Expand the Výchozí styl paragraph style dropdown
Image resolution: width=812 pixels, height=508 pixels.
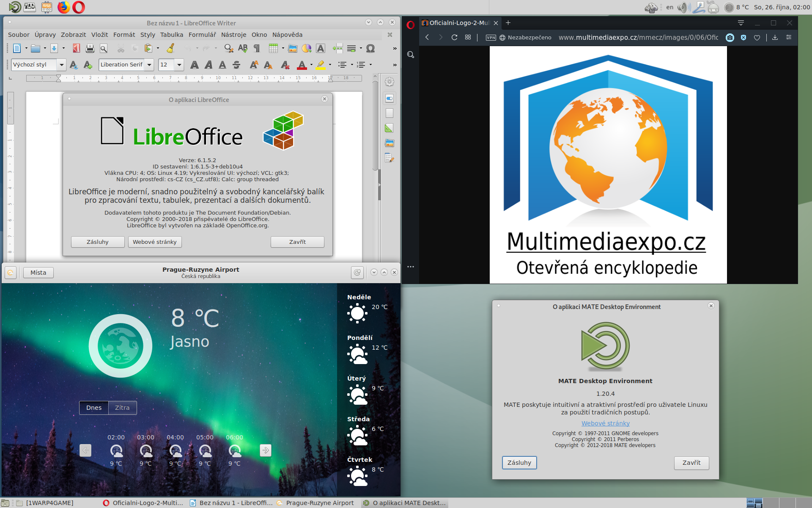(x=62, y=65)
